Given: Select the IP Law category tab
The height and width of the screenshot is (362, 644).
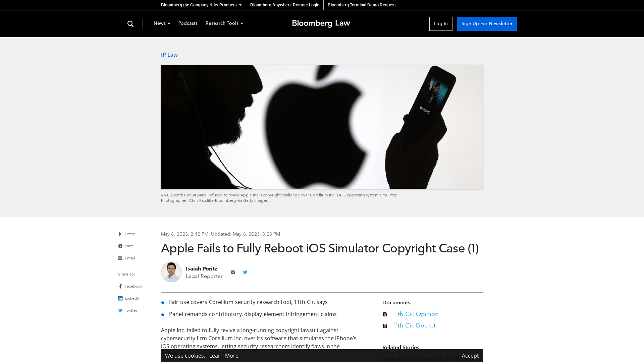Looking at the screenshot, I should [x=169, y=54].
